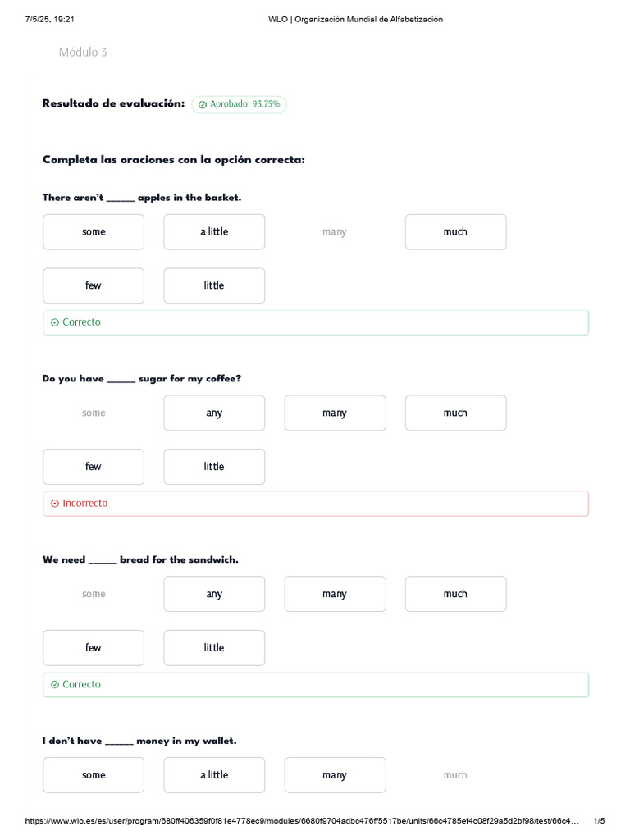630x840 pixels.
Task: Select 'many' for the sugar question
Action: (335, 413)
